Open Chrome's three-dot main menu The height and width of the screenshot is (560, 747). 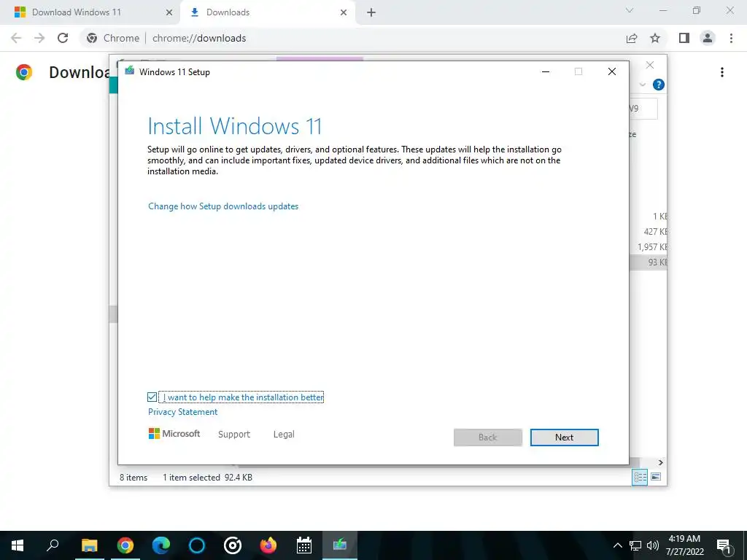click(x=731, y=38)
